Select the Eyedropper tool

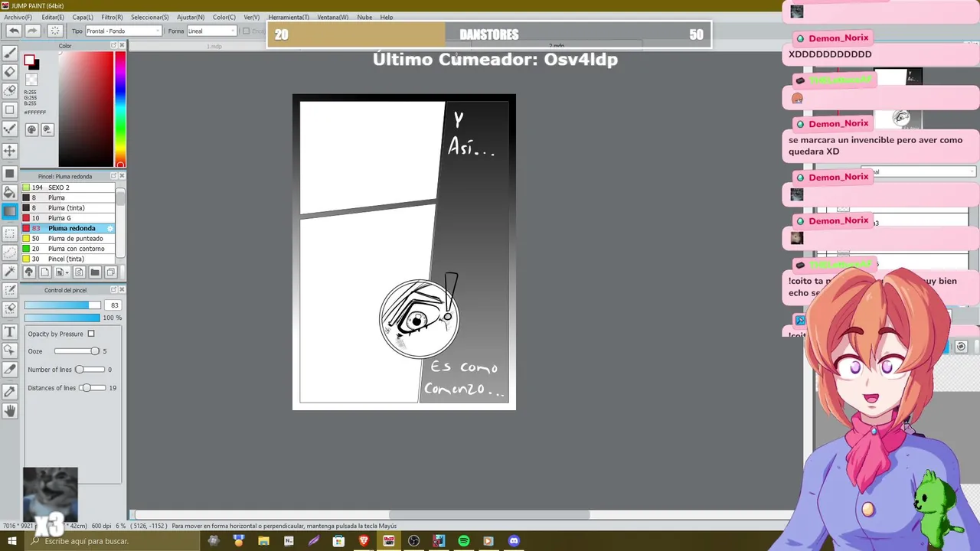[10, 391]
